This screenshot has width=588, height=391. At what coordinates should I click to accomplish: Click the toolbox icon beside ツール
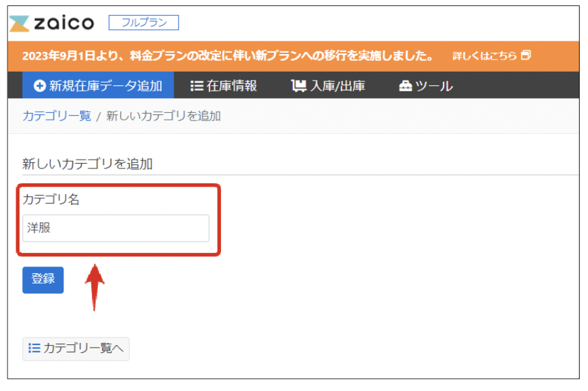click(x=406, y=86)
